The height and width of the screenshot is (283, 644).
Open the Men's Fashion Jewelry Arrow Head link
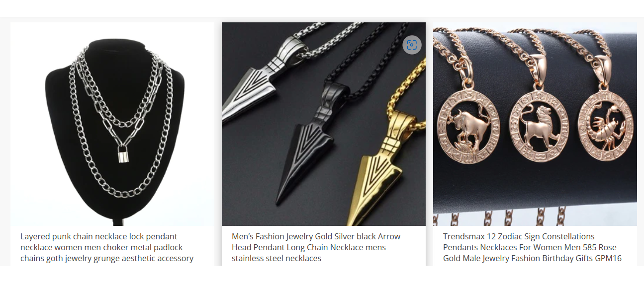click(x=316, y=247)
